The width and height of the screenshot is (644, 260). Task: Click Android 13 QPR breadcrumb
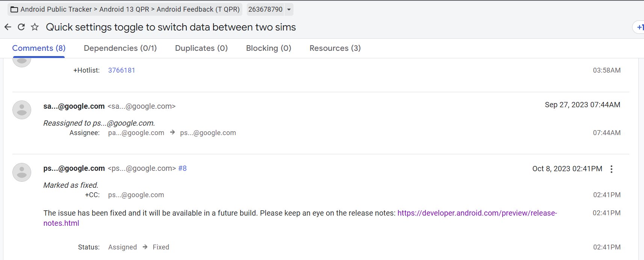pyautogui.click(x=124, y=9)
